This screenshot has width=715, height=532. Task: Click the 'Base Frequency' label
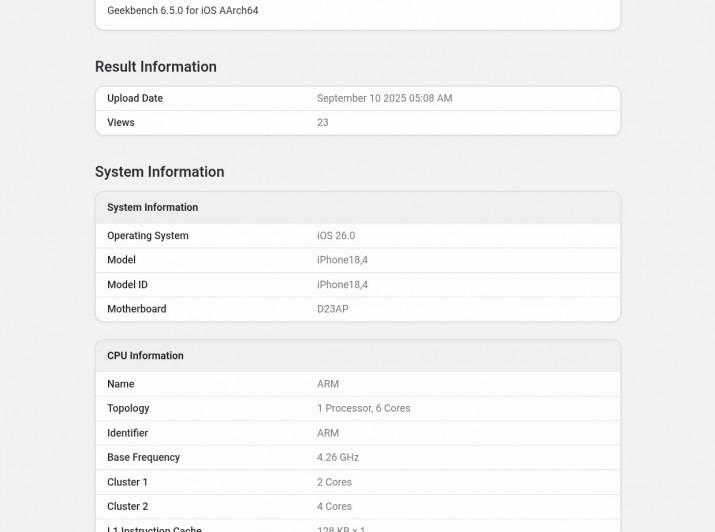pos(143,457)
